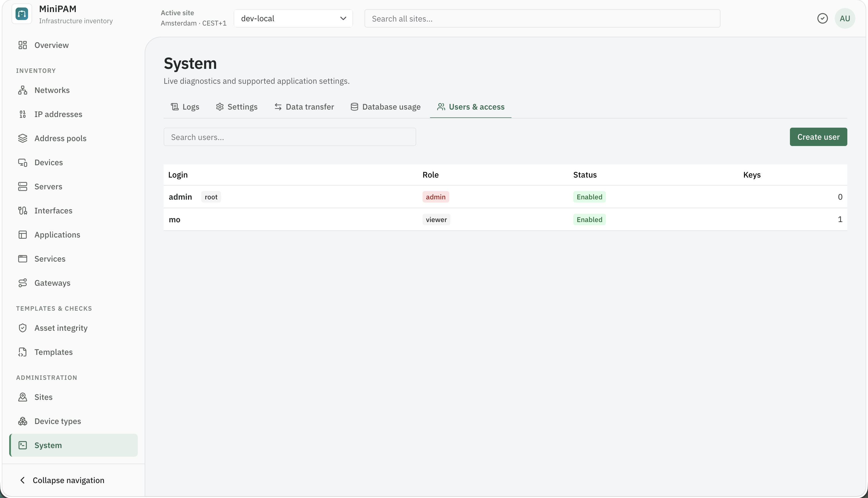Open the Networks page

(x=73, y=90)
